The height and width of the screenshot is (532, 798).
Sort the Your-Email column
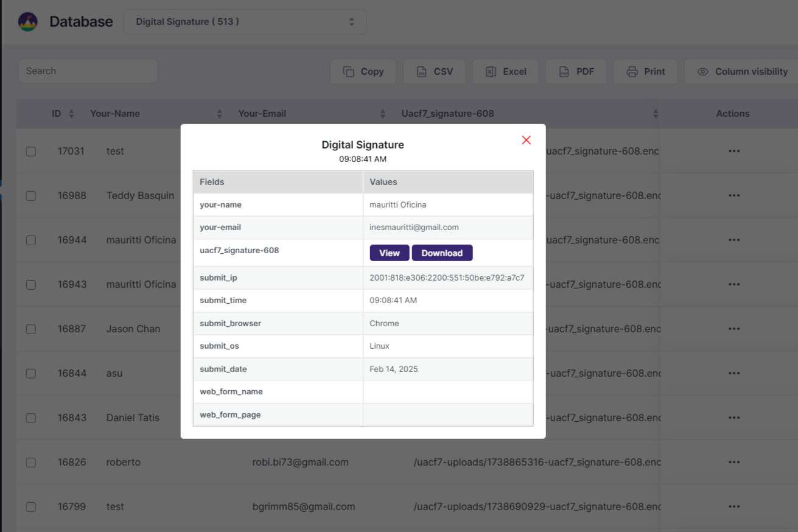[x=382, y=113]
